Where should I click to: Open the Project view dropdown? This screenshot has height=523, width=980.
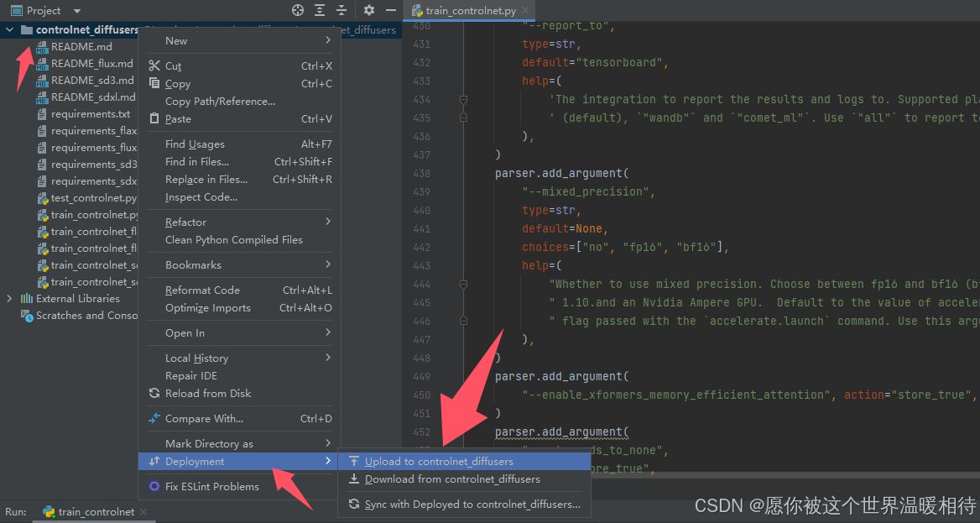click(x=77, y=11)
